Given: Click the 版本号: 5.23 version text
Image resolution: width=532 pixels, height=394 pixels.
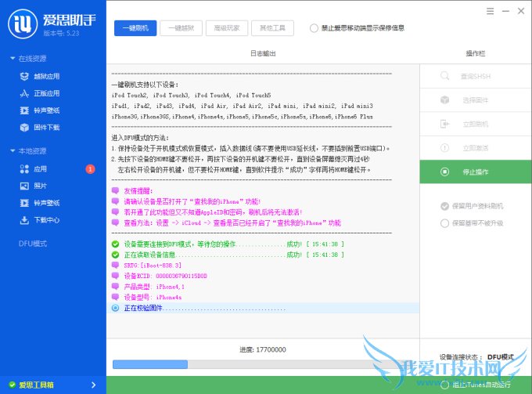Looking at the screenshot, I should (x=61, y=33).
